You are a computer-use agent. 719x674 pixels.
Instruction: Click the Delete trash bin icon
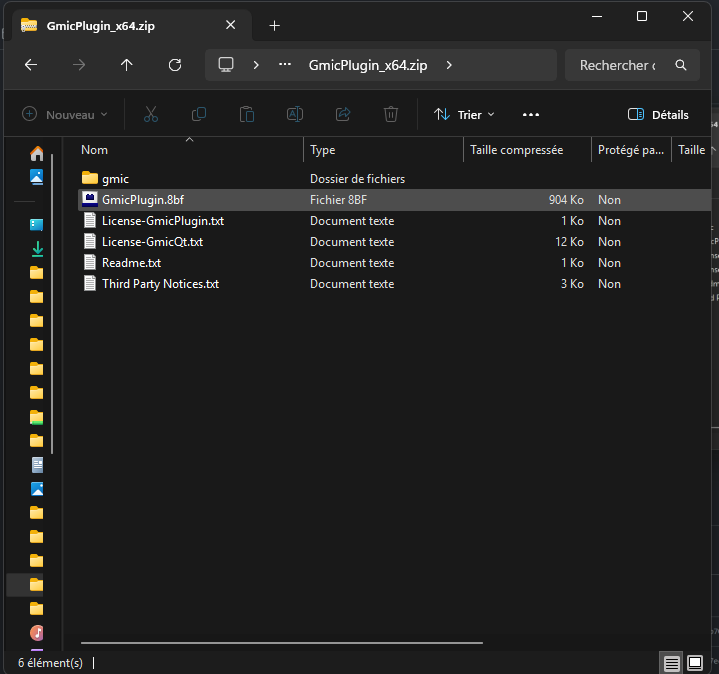[x=392, y=115]
